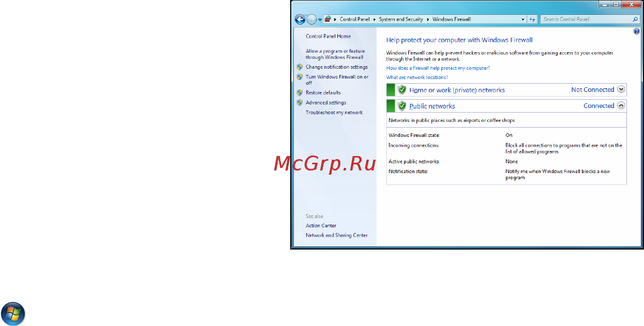Image resolution: width=644 pixels, height=326 pixels.
Task: Click shield icon beside Turn Windows Firewall
Action: (299, 76)
